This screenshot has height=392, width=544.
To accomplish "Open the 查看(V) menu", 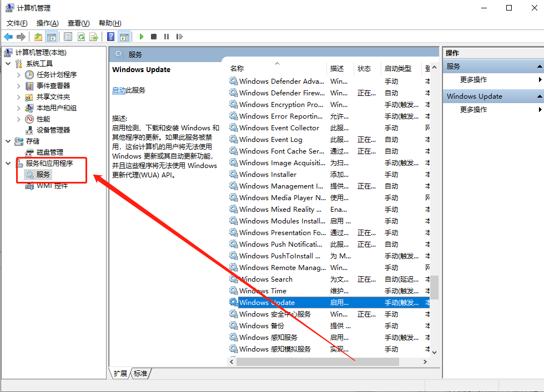I will pos(78,23).
